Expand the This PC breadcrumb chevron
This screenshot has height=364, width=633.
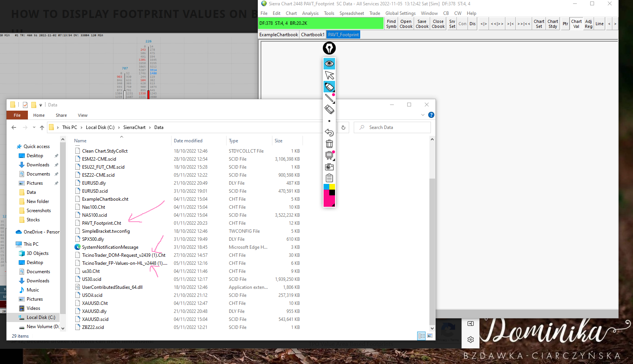81,127
